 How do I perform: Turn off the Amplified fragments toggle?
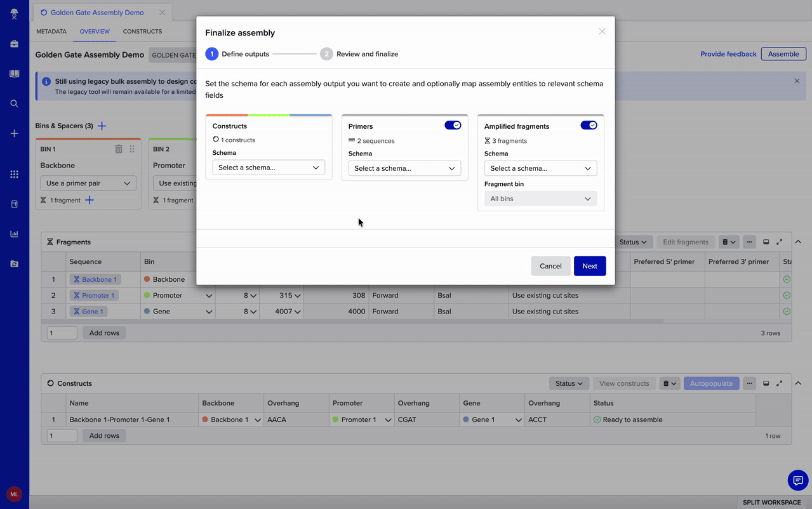pos(589,125)
